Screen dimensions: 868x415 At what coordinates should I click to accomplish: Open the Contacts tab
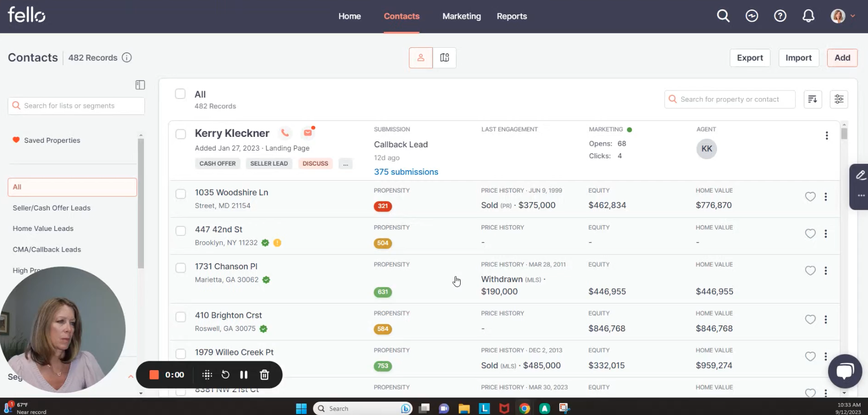pyautogui.click(x=401, y=16)
